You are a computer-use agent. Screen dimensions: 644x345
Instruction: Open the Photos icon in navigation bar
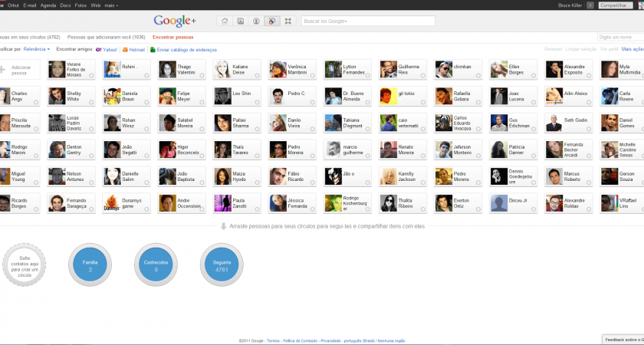(241, 21)
